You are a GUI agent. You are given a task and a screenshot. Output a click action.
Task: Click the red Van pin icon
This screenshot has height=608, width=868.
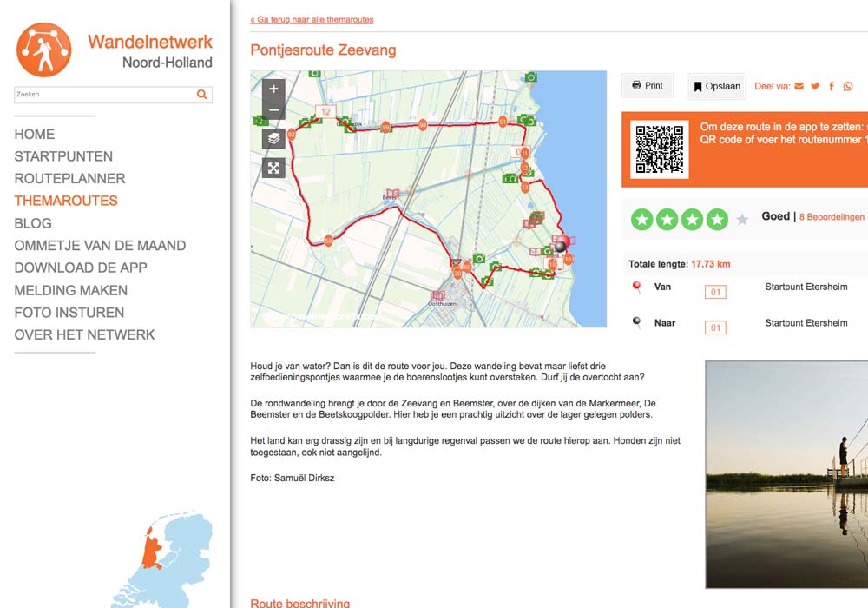[x=636, y=287]
